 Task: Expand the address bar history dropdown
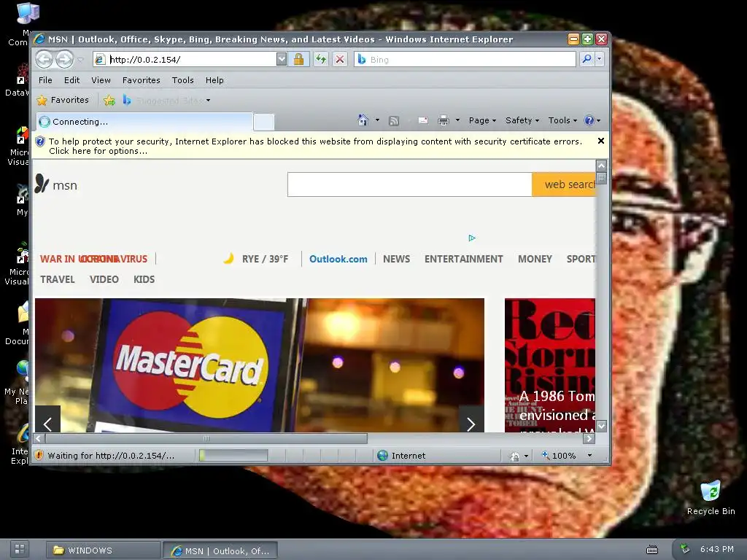click(282, 60)
